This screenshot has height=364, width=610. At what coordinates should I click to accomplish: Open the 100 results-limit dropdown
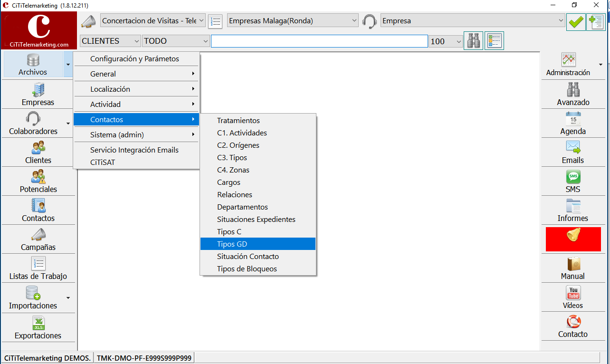(x=458, y=41)
